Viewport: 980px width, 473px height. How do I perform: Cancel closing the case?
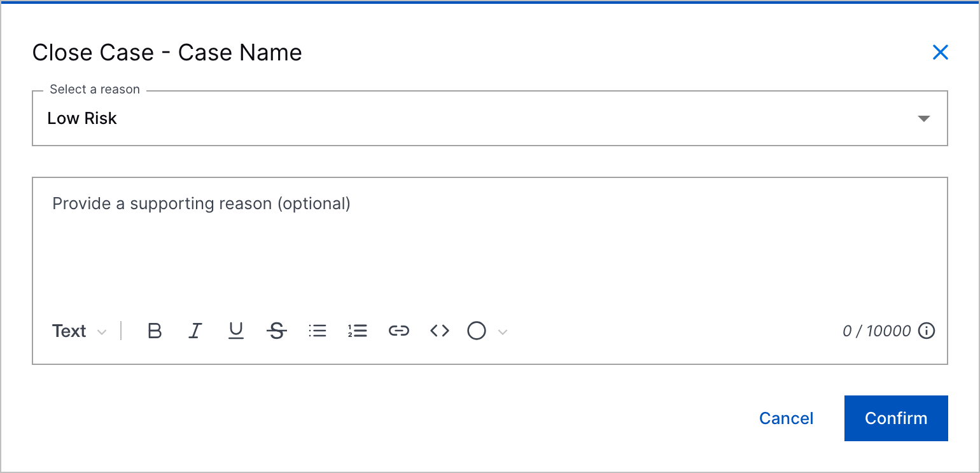click(786, 418)
